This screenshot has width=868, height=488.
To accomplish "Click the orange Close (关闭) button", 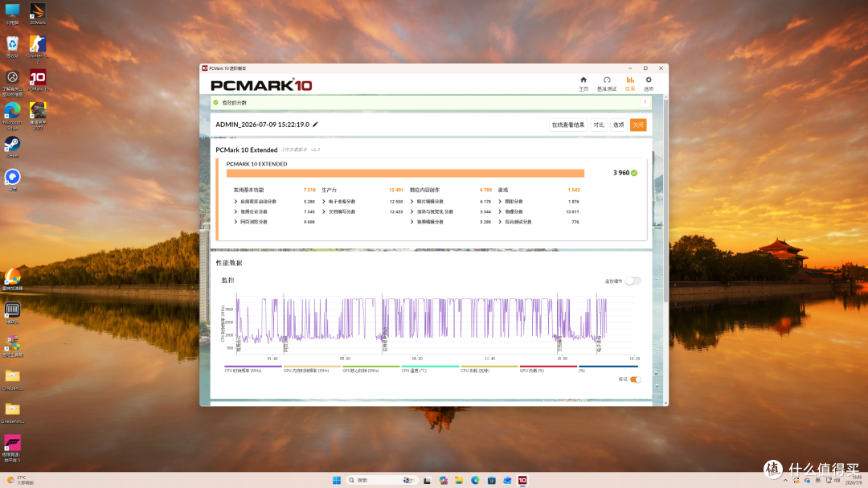I will [x=637, y=125].
